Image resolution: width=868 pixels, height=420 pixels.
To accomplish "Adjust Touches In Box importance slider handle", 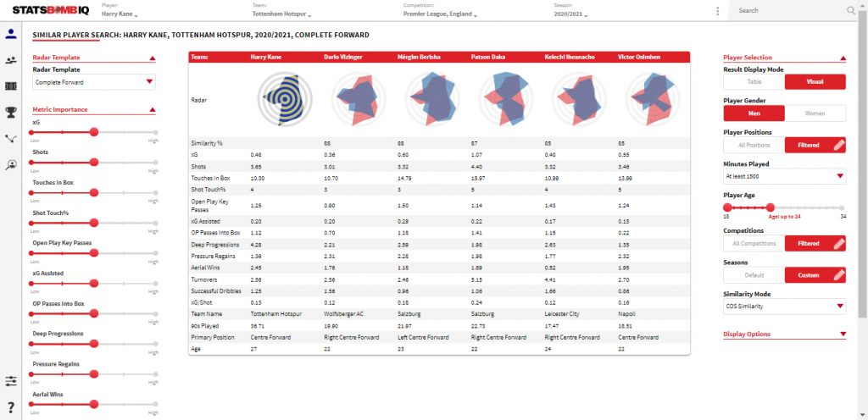I will point(93,193).
